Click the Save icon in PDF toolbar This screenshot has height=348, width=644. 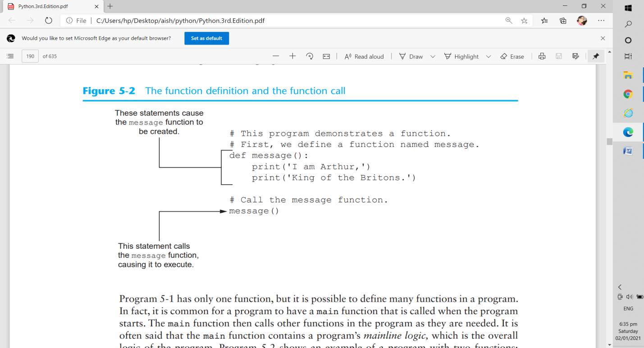[x=559, y=56]
